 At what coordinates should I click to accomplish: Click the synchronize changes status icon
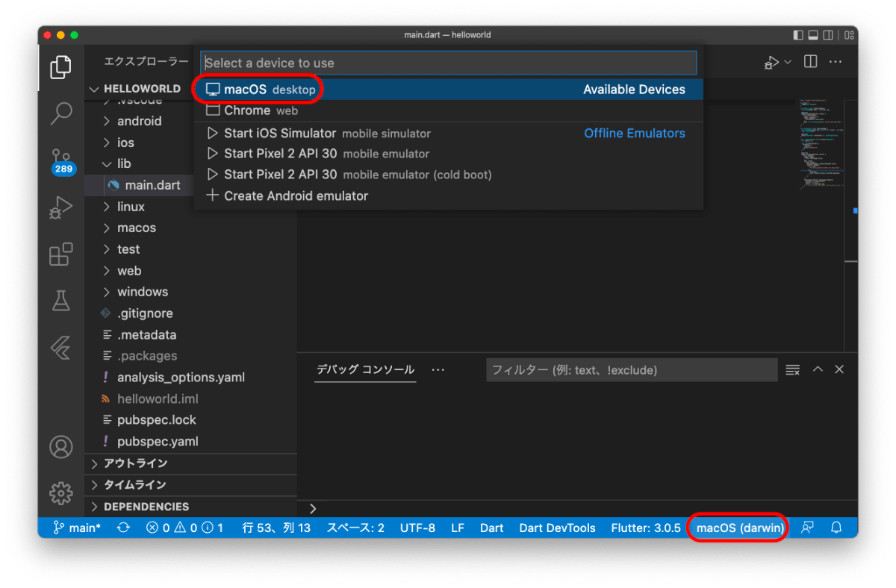[x=123, y=528]
